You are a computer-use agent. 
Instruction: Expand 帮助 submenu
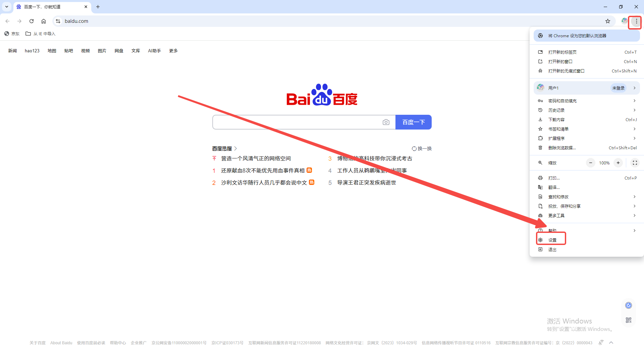(x=587, y=231)
